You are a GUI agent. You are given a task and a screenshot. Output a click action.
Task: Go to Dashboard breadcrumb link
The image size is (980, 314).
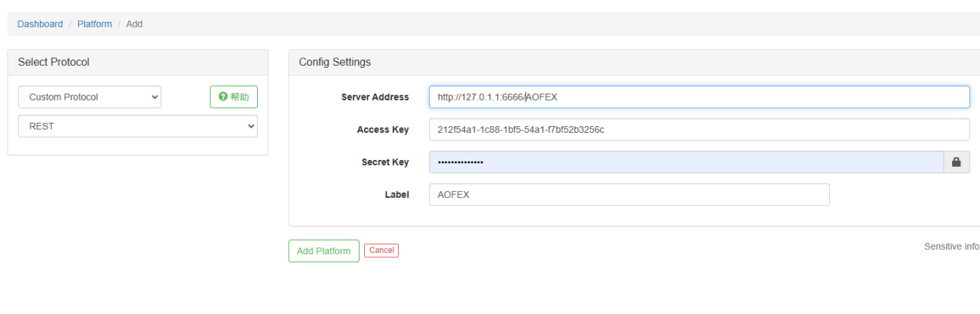pyautogui.click(x=40, y=24)
